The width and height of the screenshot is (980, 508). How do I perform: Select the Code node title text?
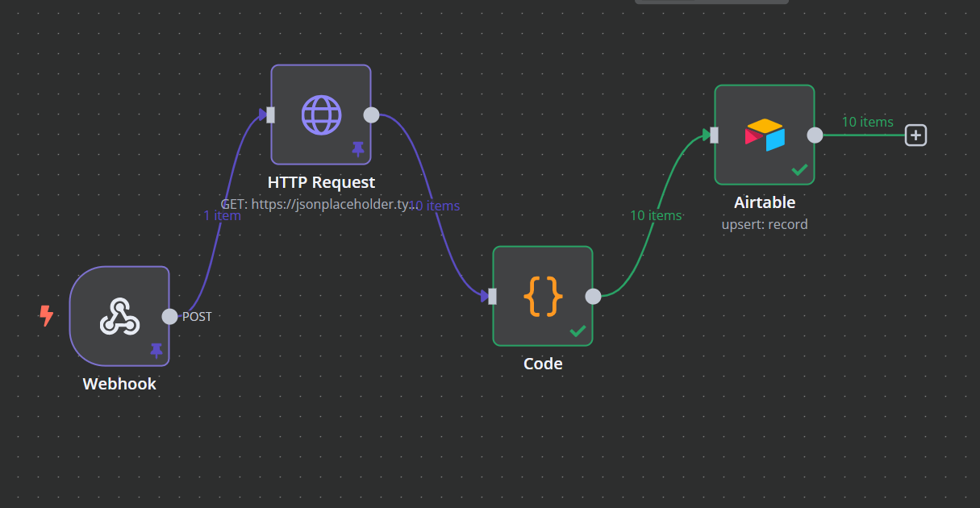tap(542, 364)
